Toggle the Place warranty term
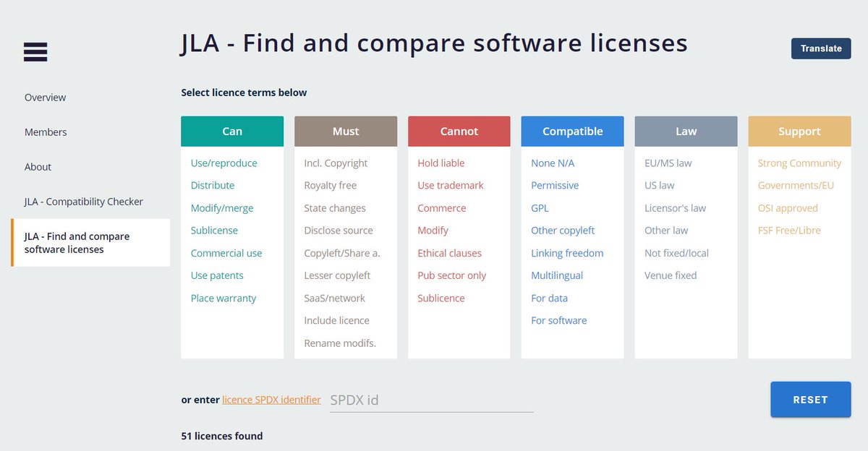Screen dimensions: 868x451 coord(224,298)
